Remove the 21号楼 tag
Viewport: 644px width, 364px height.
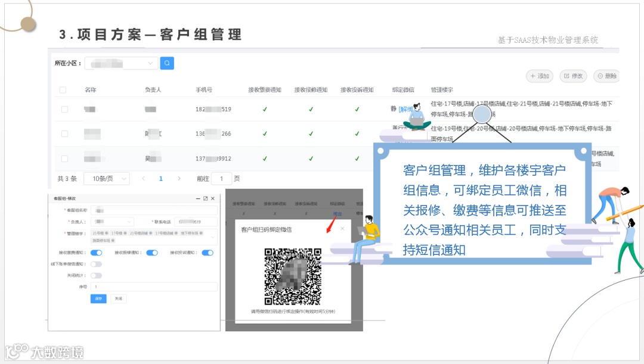[x=106, y=233]
